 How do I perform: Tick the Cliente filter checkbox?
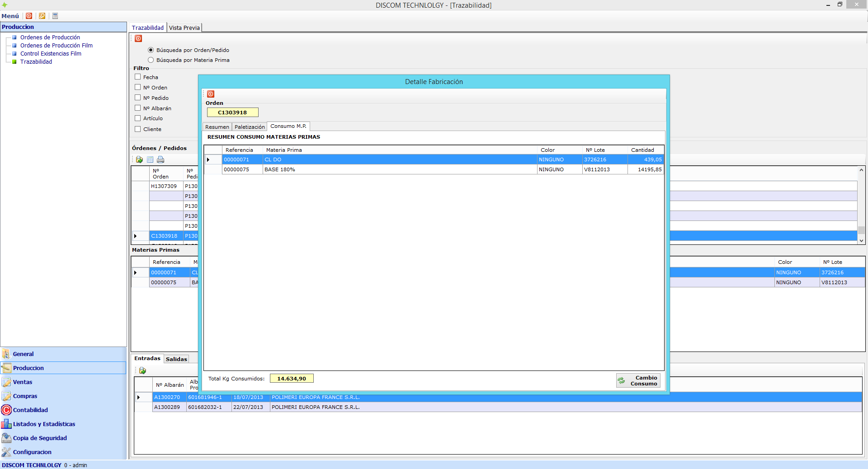point(138,129)
